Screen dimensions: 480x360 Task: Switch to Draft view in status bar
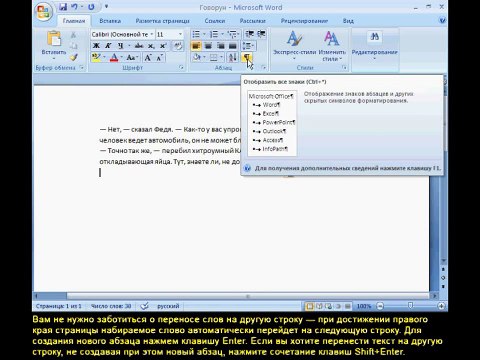348,306
